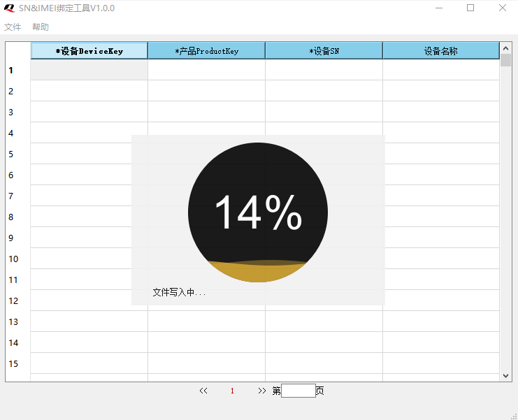Select row header 2
The height and width of the screenshot is (420, 518).
click(18, 91)
